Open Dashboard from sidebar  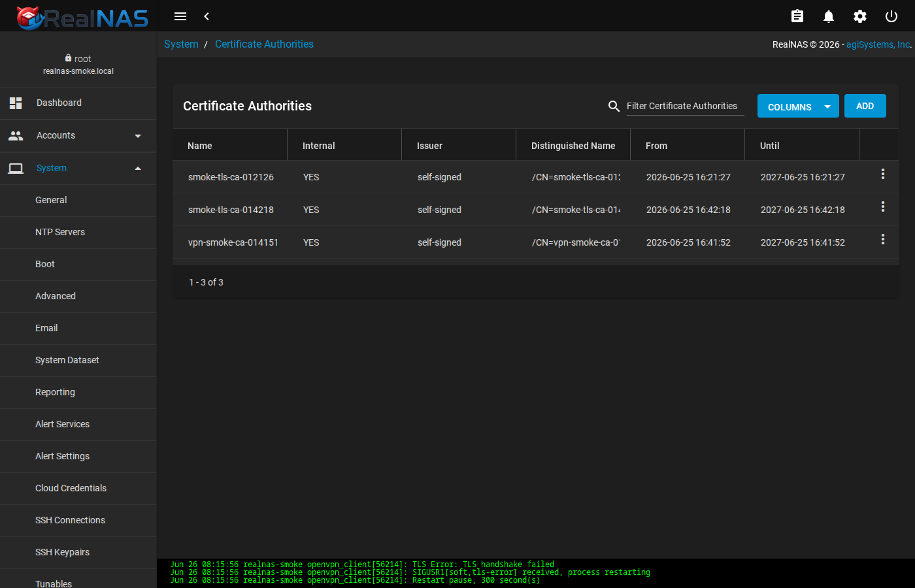point(78,103)
